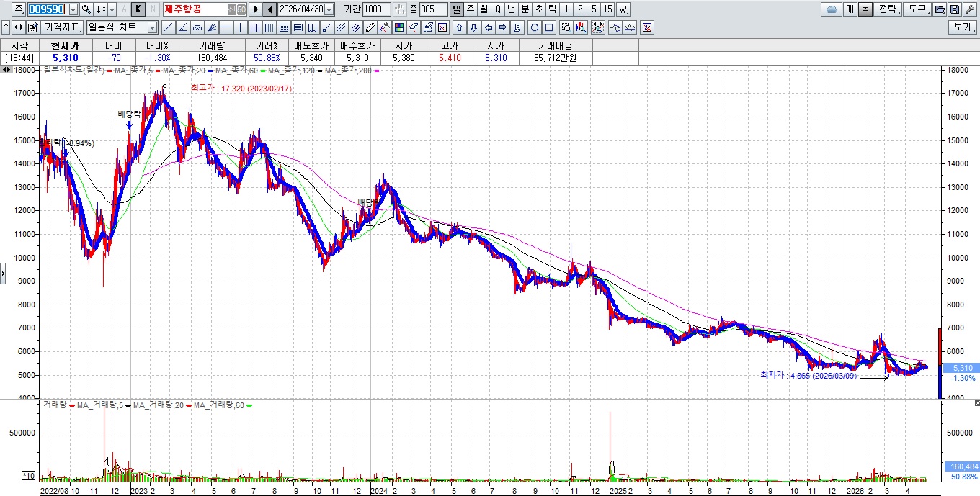Expand the stock code dropdown arrow
The width and height of the screenshot is (980, 496).
[x=73, y=9]
